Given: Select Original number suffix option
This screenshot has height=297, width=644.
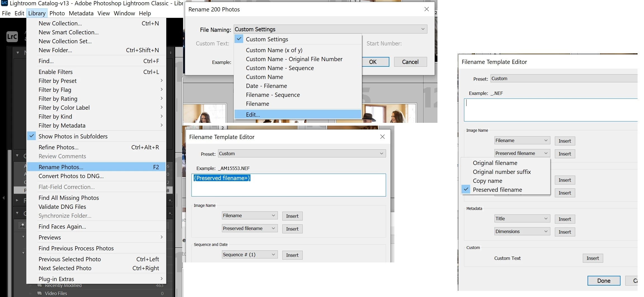Looking at the screenshot, I should pos(506,172).
